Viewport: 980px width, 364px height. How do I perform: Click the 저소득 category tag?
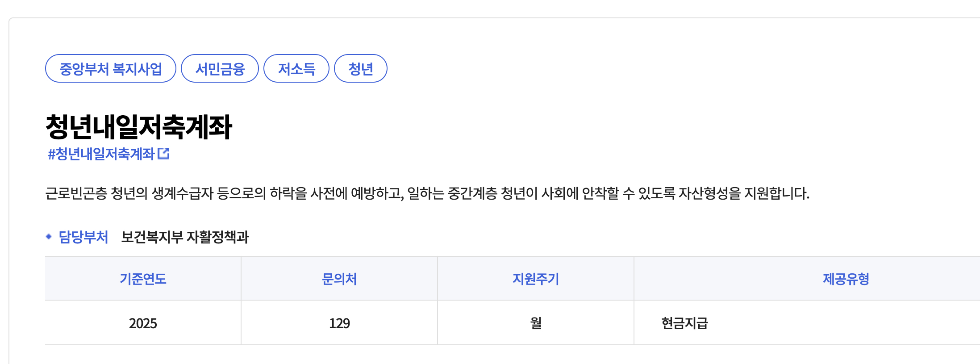point(296,68)
